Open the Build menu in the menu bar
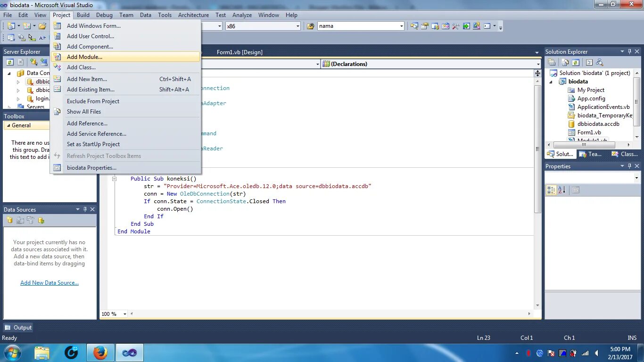Viewport: 644px width, 362px height. pyautogui.click(x=83, y=15)
